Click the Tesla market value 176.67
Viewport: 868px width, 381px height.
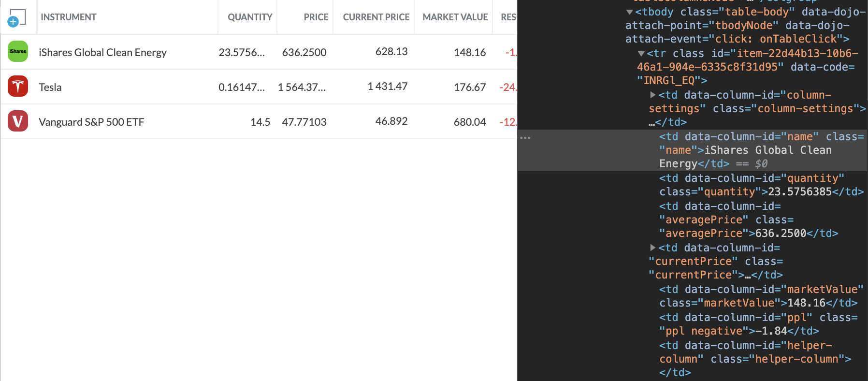(x=470, y=87)
